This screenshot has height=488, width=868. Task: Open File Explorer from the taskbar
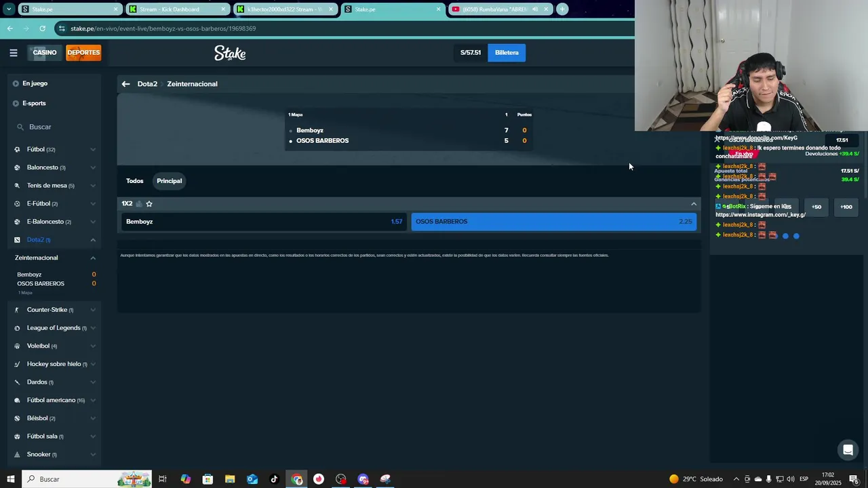pos(230,479)
